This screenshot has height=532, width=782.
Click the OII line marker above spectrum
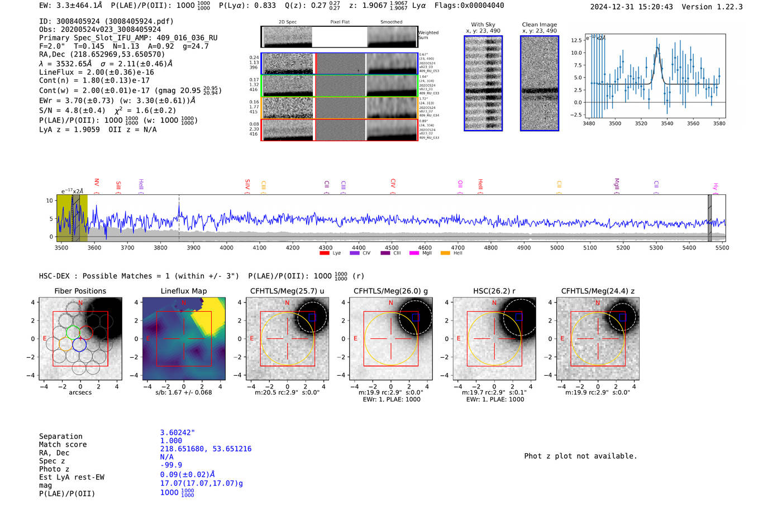pyautogui.click(x=460, y=186)
